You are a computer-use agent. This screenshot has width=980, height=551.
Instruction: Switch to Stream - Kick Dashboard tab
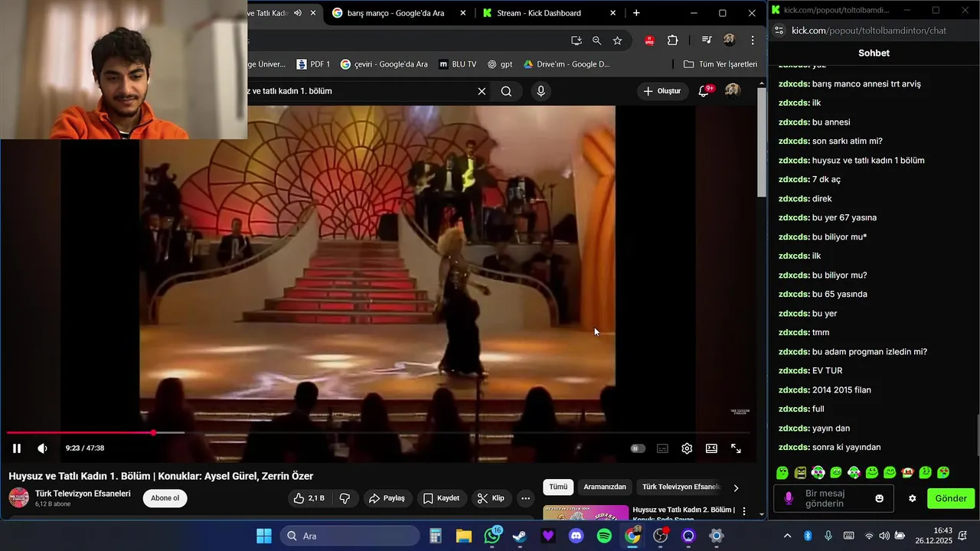pyautogui.click(x=538, y=13)
